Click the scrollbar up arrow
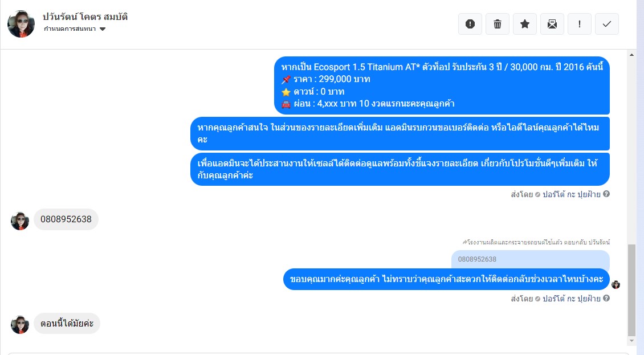Viewport: 644px width, 355px height. click(631, 54)
